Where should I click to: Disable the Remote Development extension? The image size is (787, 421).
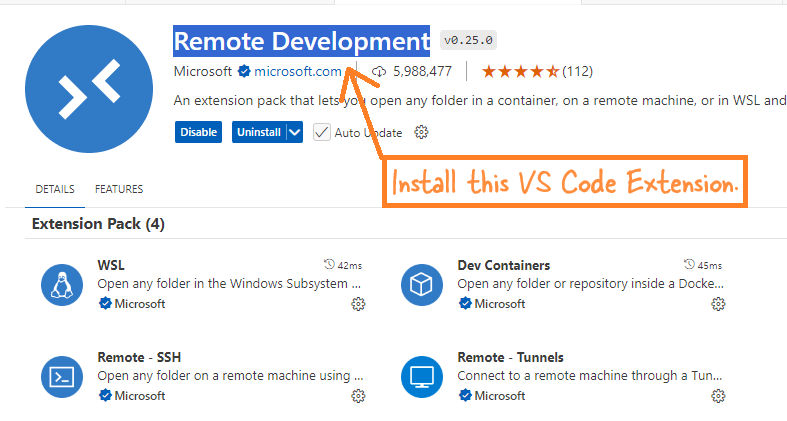click(198, 132)
